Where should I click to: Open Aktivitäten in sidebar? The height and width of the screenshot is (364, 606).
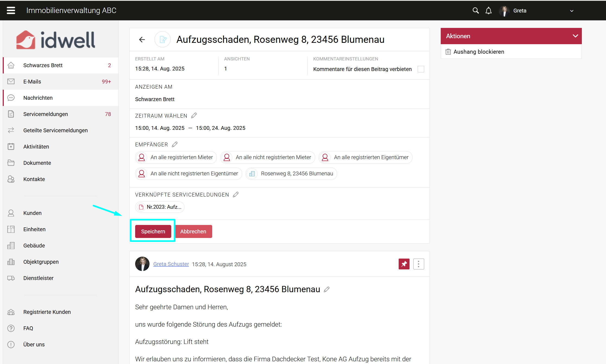(x=61, y=147)
